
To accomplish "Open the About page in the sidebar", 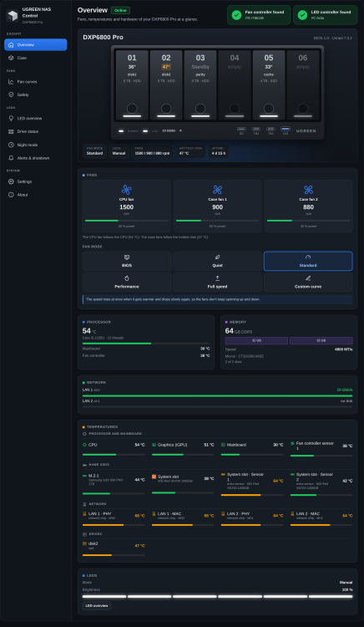I will [36, 195].
